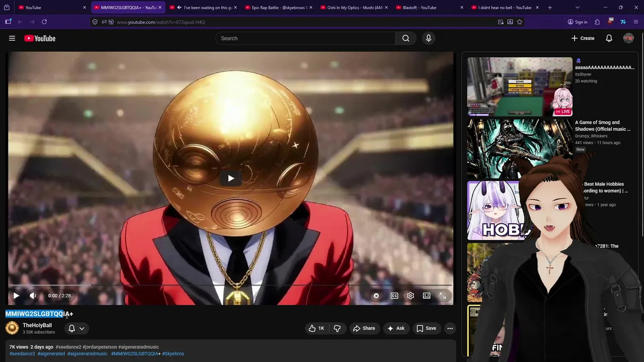Open the extensions puzzle icon
The image size is (644, 362).
tap(597, 22)
